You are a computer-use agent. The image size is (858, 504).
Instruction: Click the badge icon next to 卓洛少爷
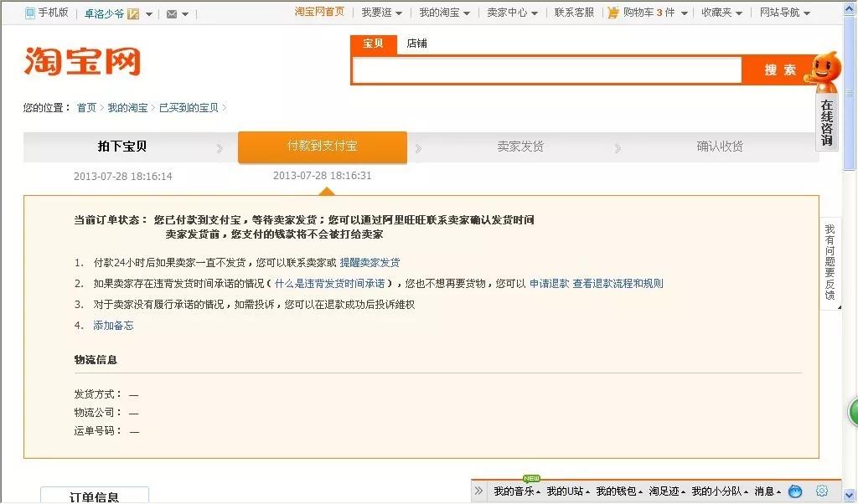click(133, 13)
